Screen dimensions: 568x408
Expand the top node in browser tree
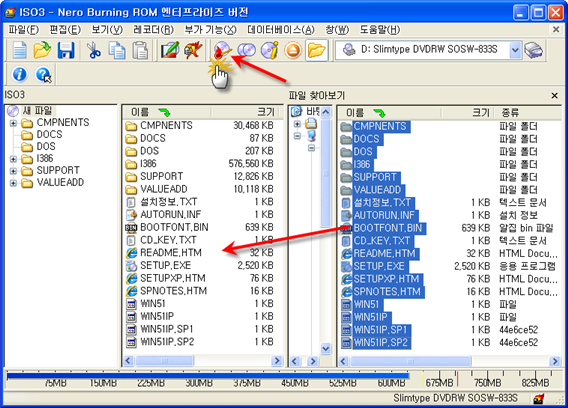pyautogui.click(x=297, y=124)
